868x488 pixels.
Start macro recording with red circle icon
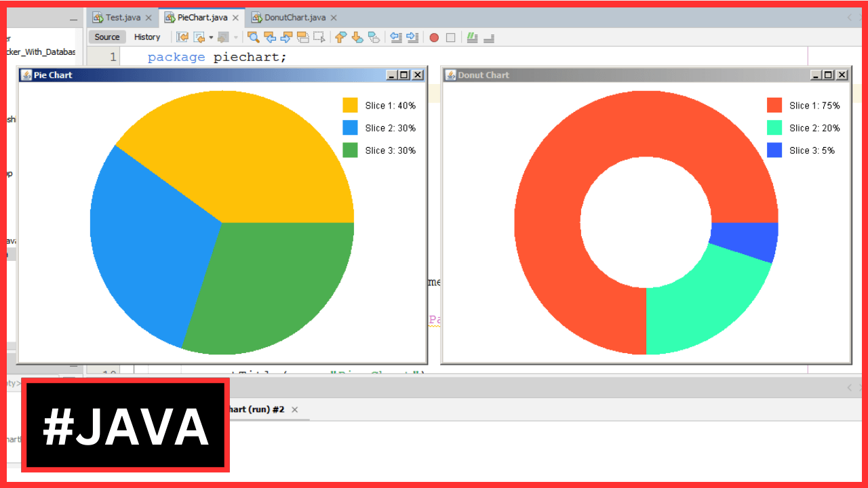pyautogui.click(x=434, y=38)
